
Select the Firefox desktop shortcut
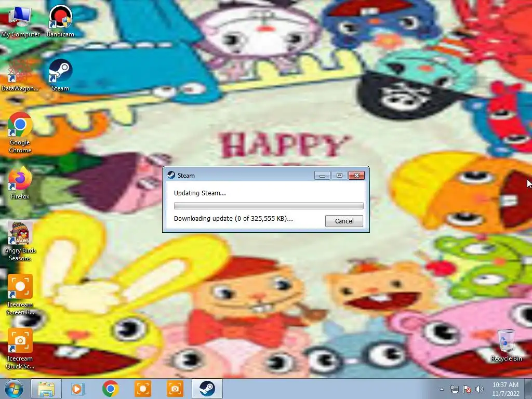tap(20, 183)
